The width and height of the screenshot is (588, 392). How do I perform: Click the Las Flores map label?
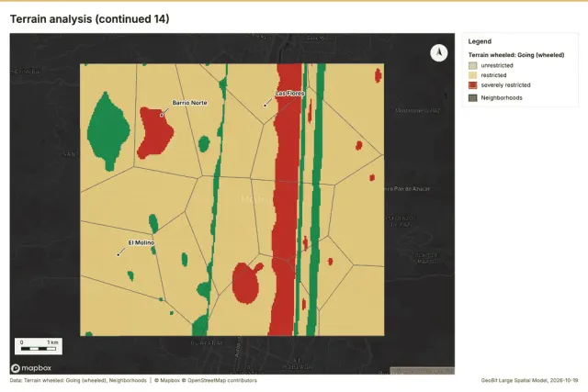[x=289, y=93]
